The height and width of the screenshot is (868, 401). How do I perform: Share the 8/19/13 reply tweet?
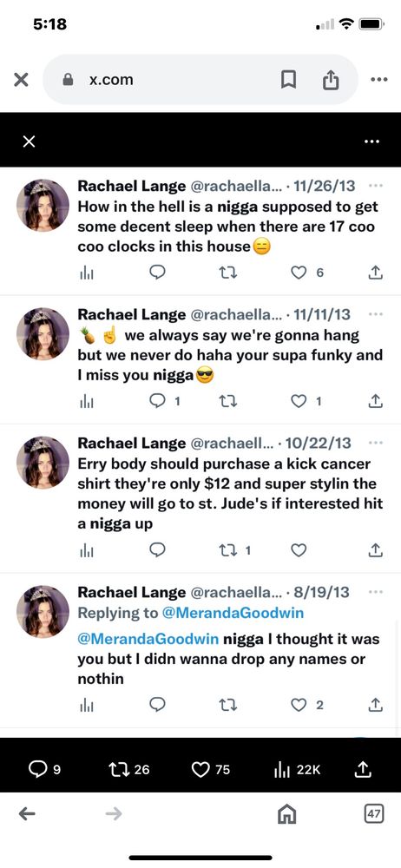376,705
